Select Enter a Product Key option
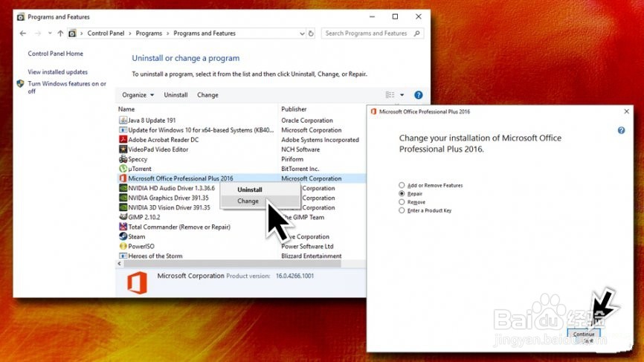The height and width of the screenshot is (362, 644). [402, 210]
